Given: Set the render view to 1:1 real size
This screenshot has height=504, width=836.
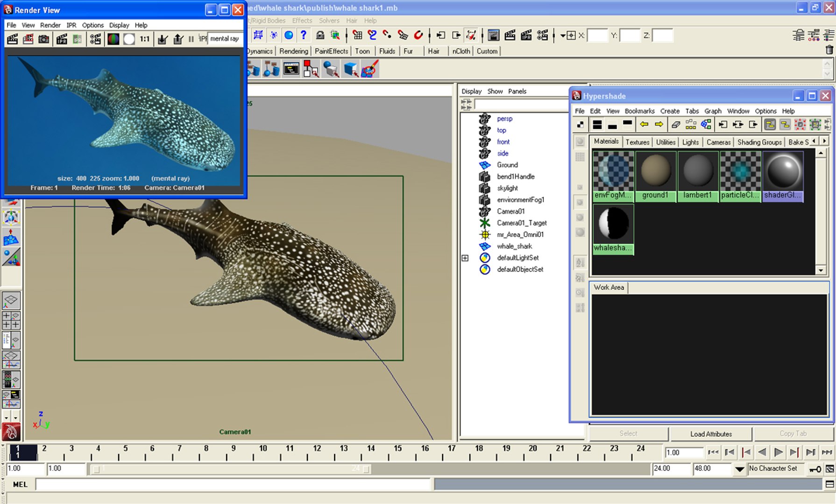Looking at the screenshot, I should 145,39.
